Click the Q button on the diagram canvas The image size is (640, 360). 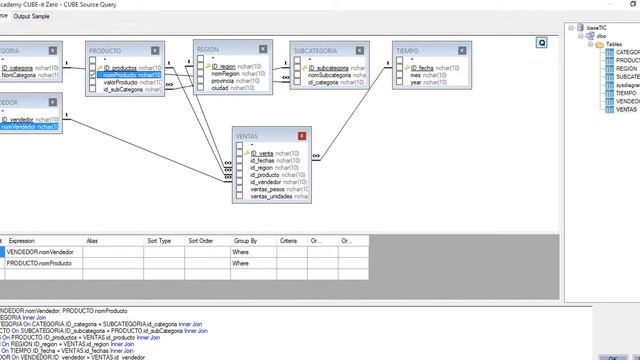click(x=542, y=43)
